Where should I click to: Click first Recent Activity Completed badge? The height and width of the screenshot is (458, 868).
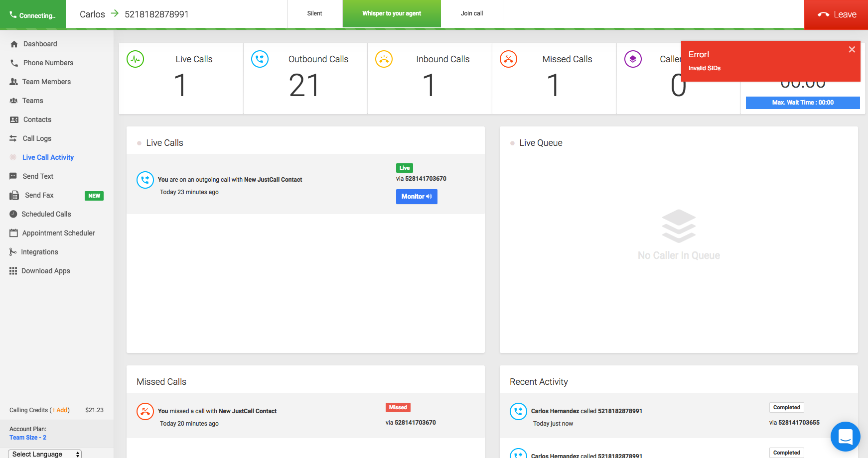(787, 407)
